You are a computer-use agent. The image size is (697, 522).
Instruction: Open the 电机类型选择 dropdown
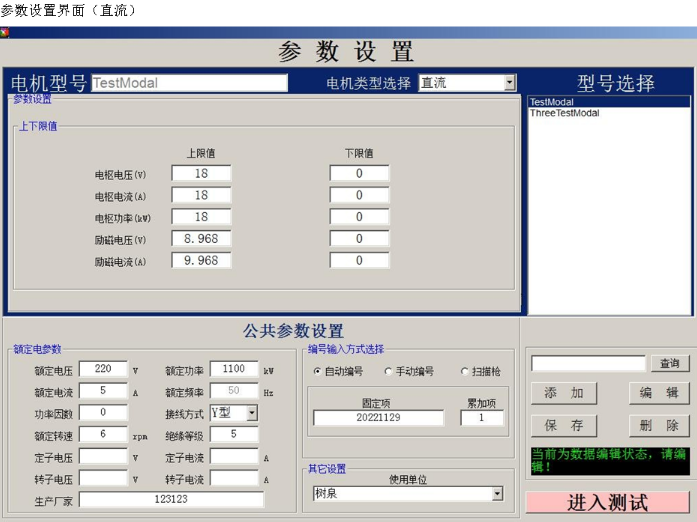[x=509, y=83]
